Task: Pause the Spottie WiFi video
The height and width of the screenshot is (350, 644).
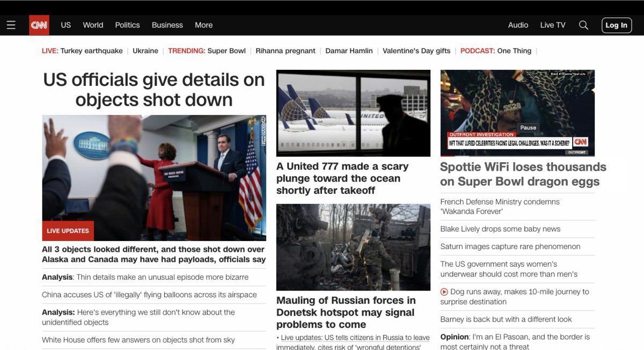Action: [x=528, y=128]
